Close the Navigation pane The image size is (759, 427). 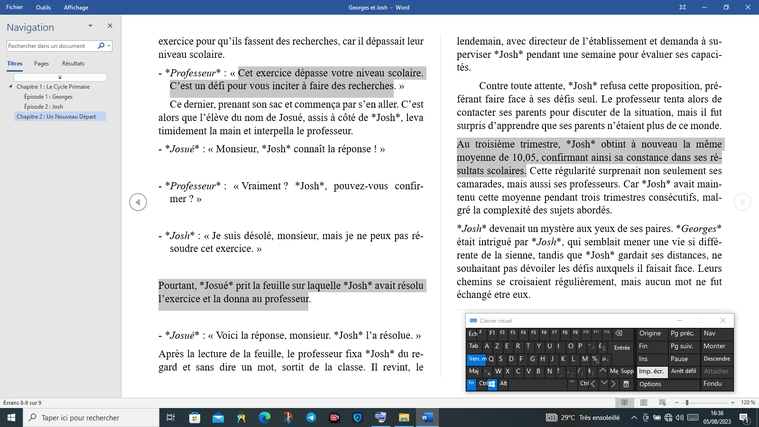point(110,26)
